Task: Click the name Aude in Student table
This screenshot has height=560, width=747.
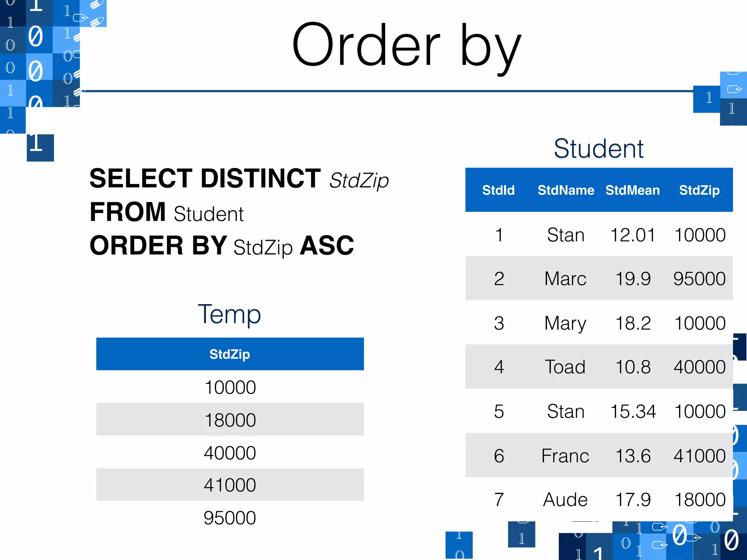Action: (565, 499)
